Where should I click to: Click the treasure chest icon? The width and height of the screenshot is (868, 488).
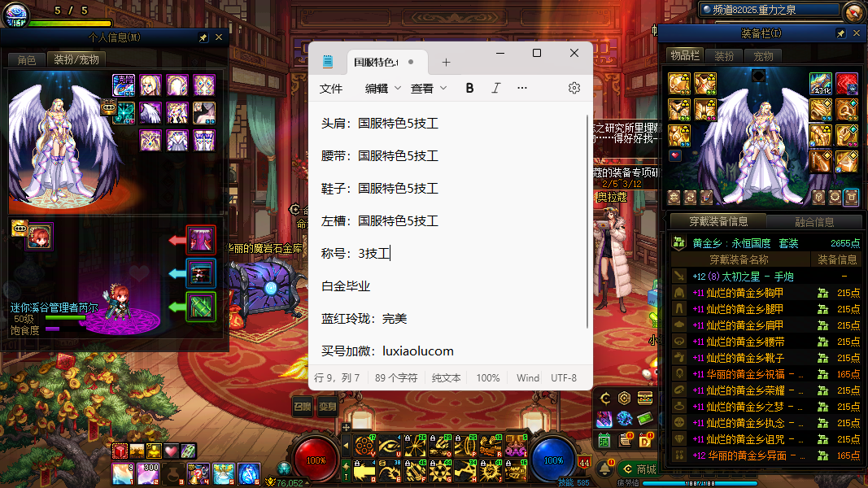click(x=644, y=398)
